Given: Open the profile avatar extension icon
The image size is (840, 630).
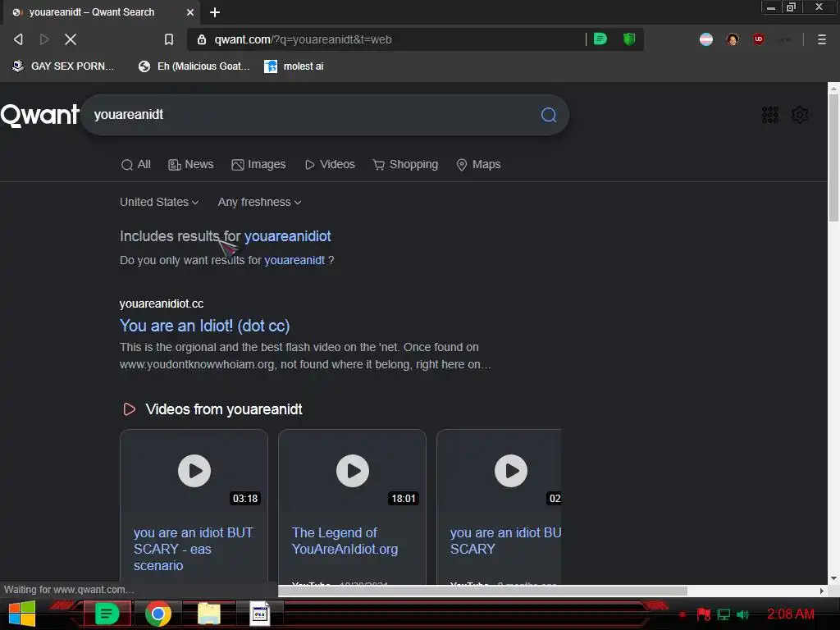Looking at the screenshot, I should [x=733, y=39].
